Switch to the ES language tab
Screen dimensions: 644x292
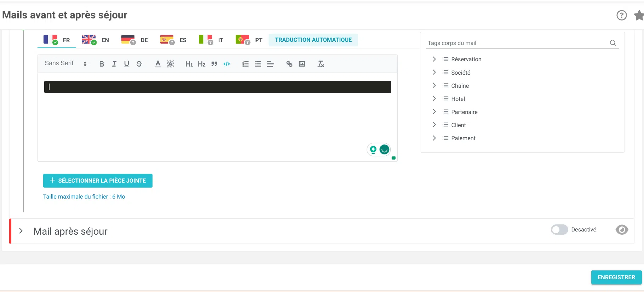click(173, 40)
